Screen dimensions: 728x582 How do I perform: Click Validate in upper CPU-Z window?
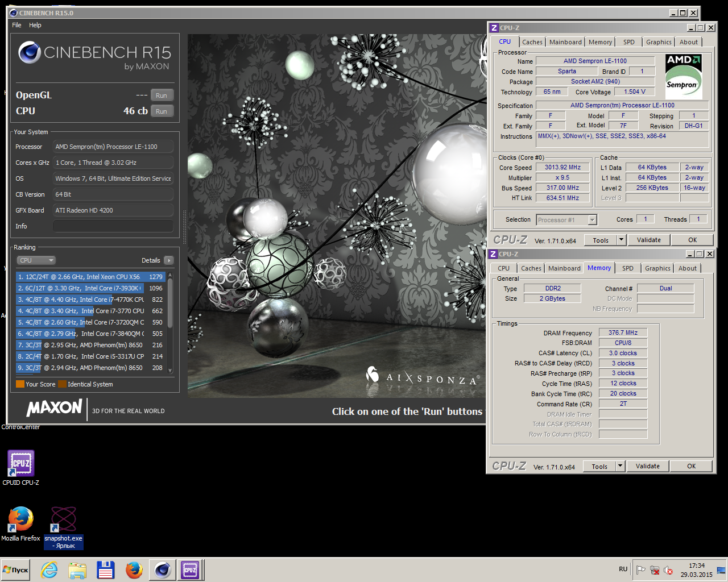coord(649,240)
